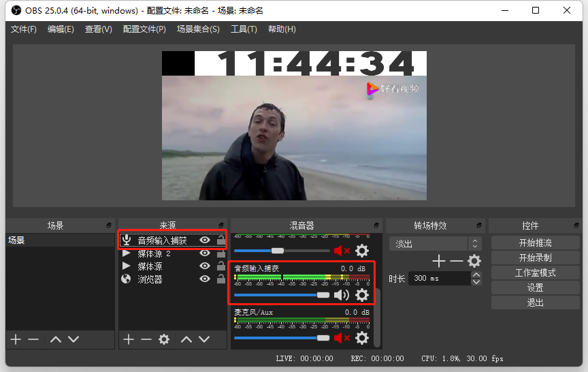This screenshot has height=372, width=588.
Task: Lock the 媒体源 source
Action: click(220, 266)
